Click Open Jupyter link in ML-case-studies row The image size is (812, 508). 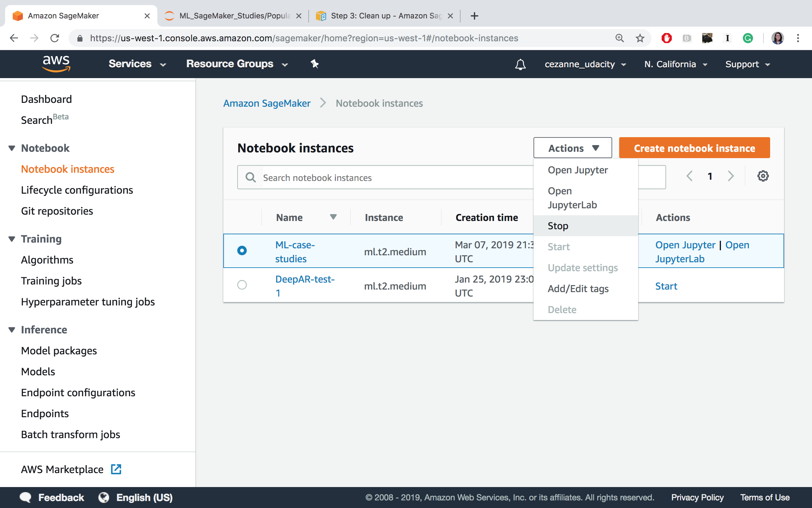coord(685,245)
